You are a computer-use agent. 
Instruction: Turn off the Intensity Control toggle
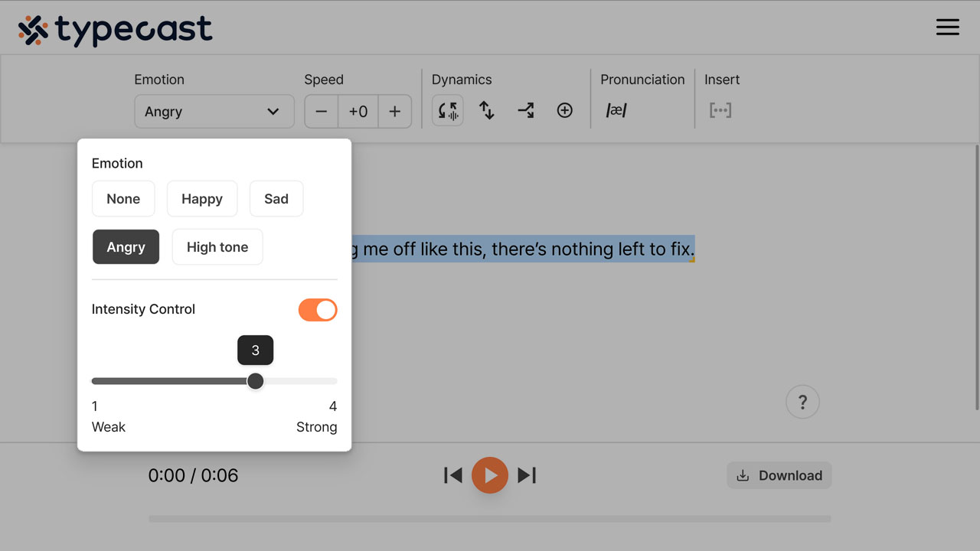pos(318,310)
